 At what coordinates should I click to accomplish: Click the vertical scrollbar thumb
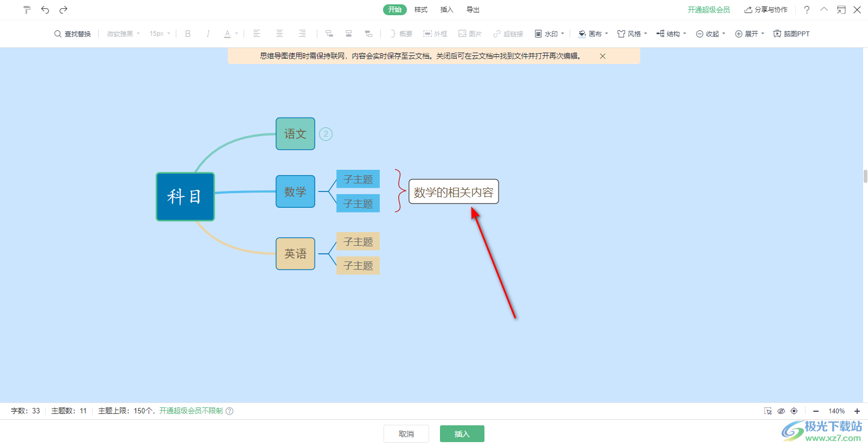[x=865, y=176]
